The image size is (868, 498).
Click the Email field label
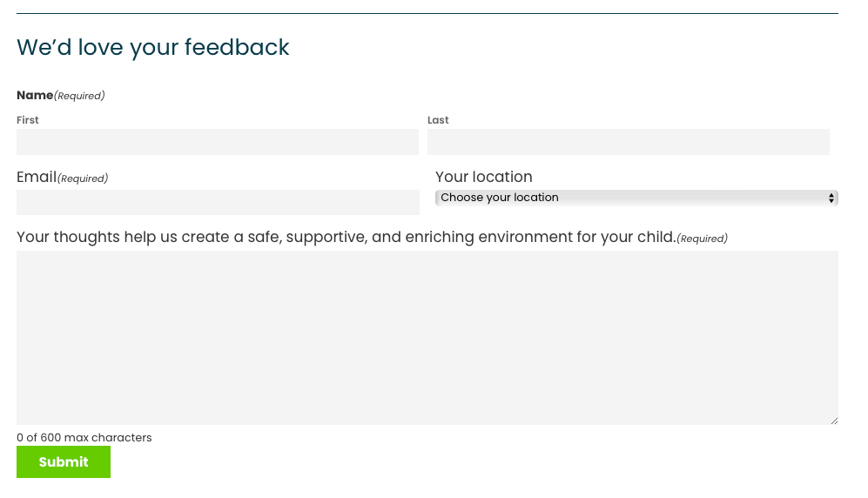(37, 178)
